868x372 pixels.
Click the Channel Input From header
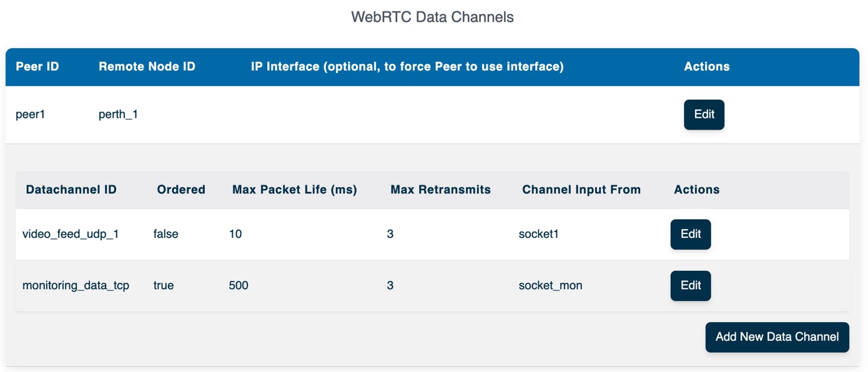click(x=581, y=190)
